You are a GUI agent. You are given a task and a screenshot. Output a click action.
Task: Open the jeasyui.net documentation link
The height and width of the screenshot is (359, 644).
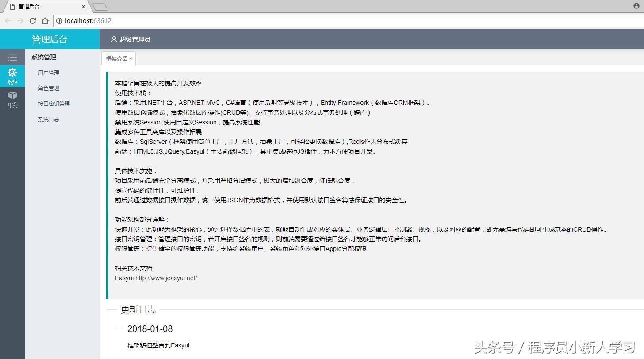pyautogui.click(x=166, y=278)
